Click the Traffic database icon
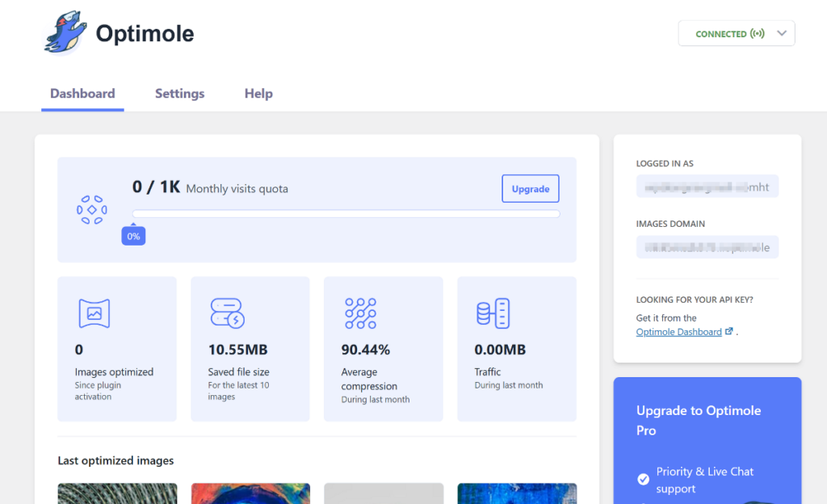 click(494, 313)
